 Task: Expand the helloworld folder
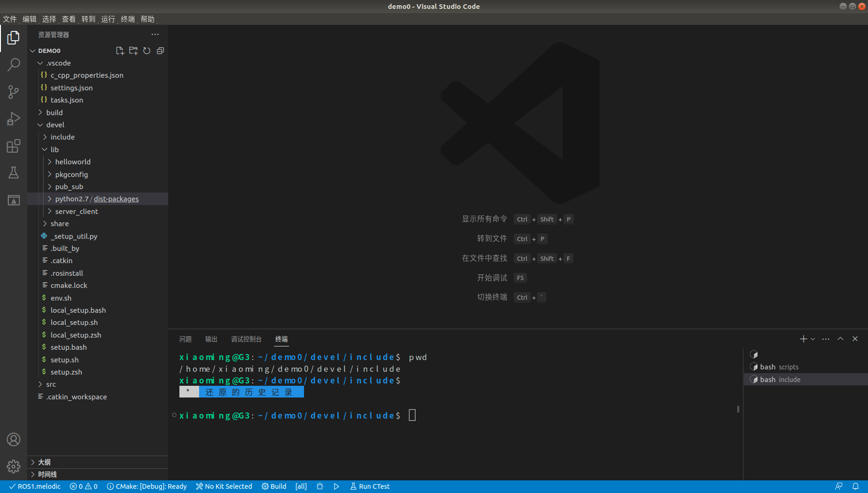pyautogui.click(x=97, y=162)
